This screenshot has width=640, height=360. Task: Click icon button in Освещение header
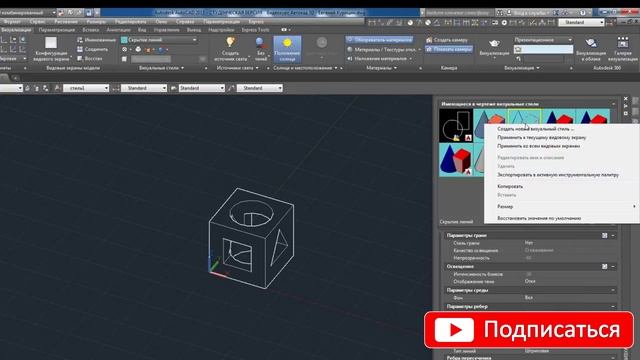pyautogui.click(x=604, y=267)
